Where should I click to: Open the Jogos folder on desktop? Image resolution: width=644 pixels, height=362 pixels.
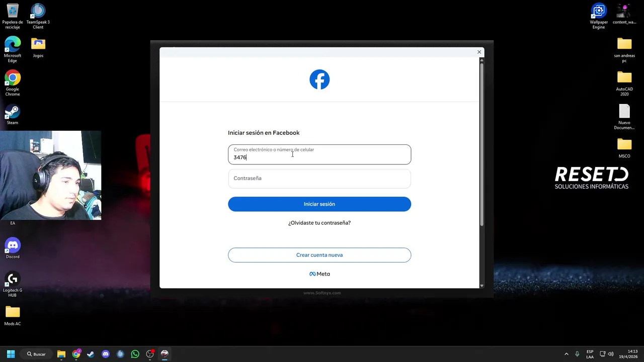point(38,47)
